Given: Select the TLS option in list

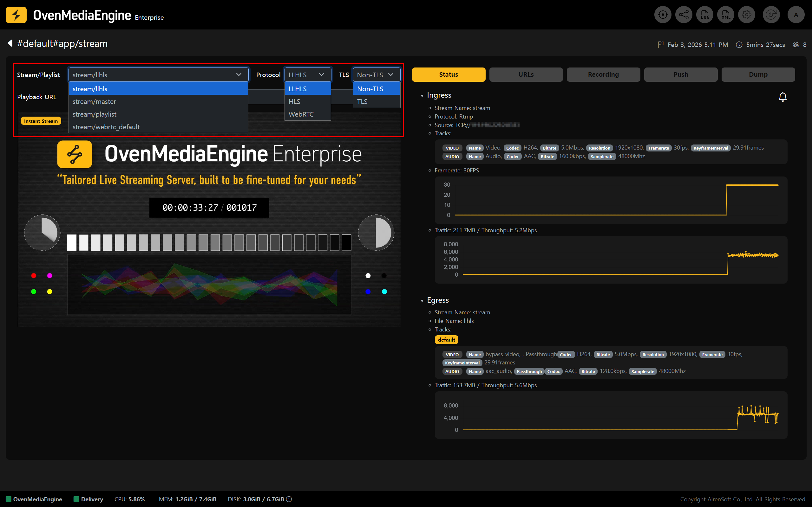Looking at the screenshot, I should pos(362,101).
